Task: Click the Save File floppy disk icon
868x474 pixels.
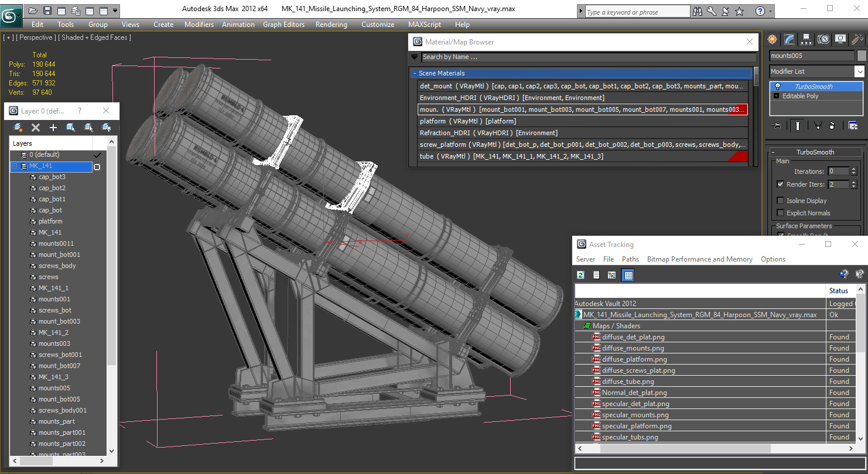Action: [x=47, y=11]
